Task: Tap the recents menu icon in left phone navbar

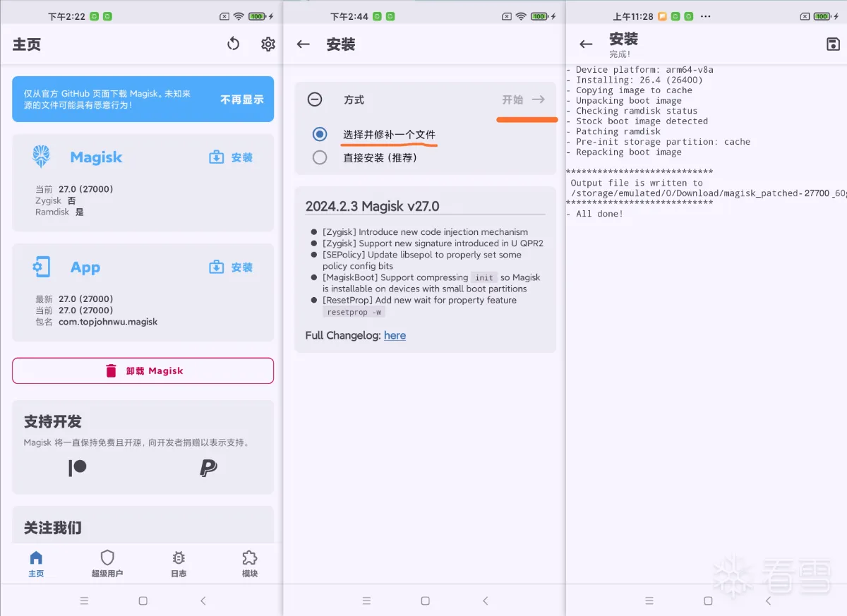Action: click(84, 600)
